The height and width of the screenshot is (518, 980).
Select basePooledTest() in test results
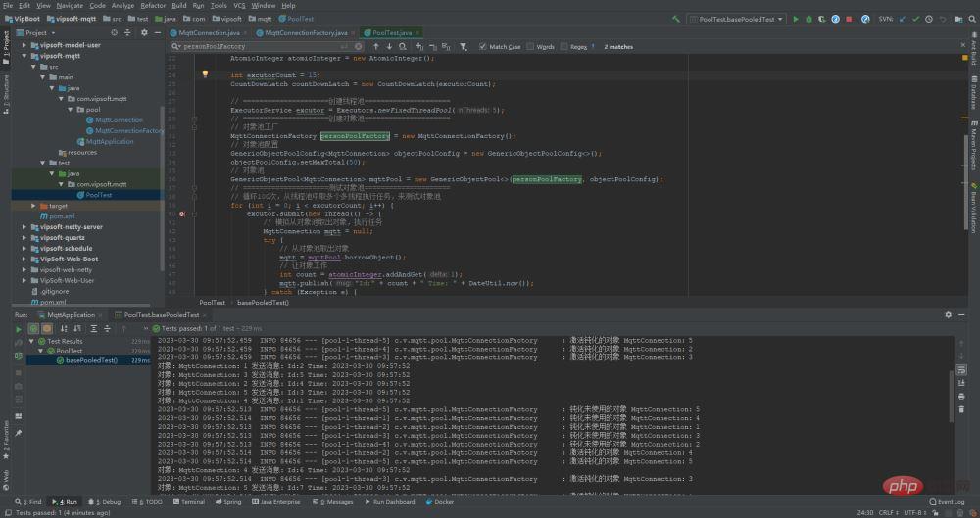click(91, 360)
